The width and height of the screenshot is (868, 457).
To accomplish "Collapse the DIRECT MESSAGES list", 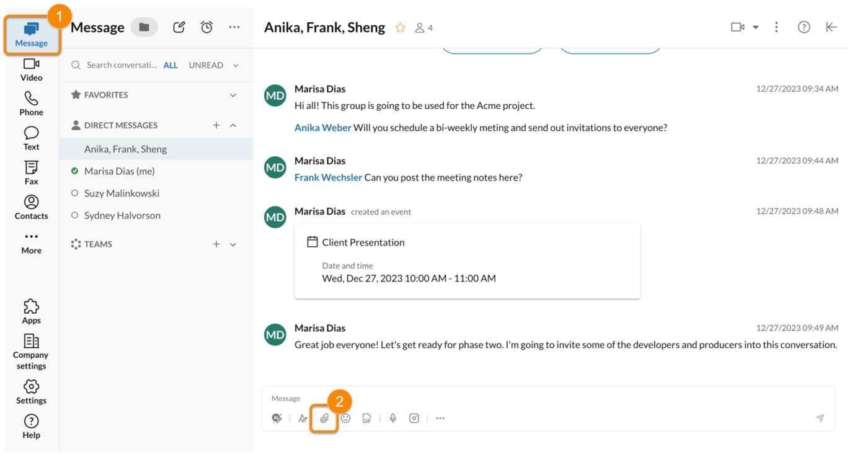I will click(233, 125).
